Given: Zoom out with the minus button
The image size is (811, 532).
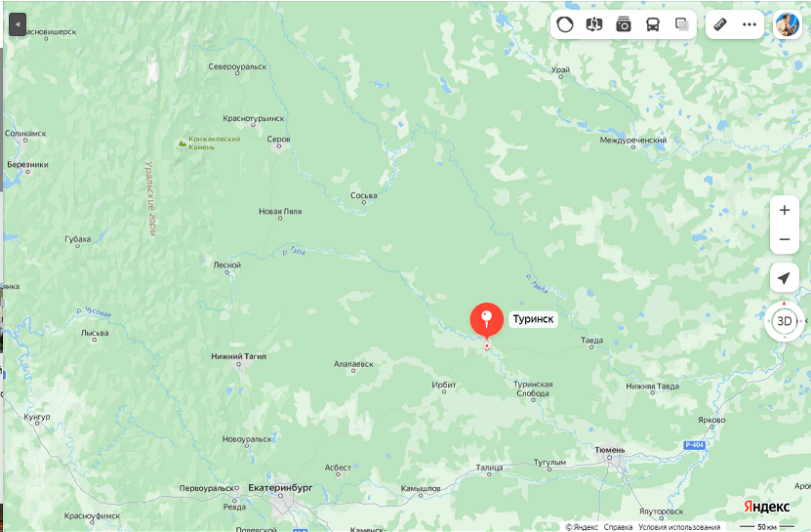Looking at the screenshot, I should 785,239.
